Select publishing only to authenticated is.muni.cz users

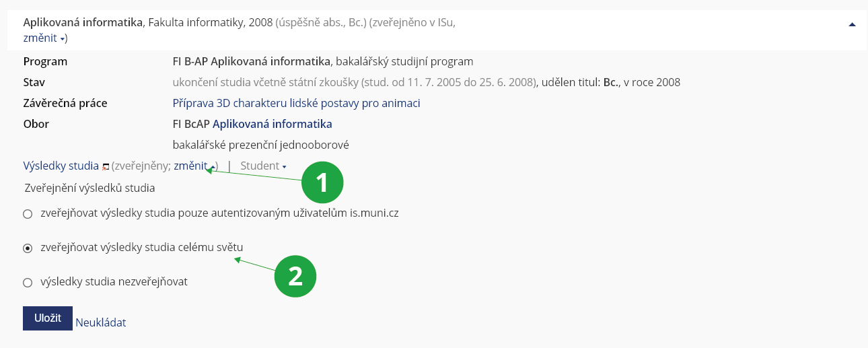coord(28,214)
